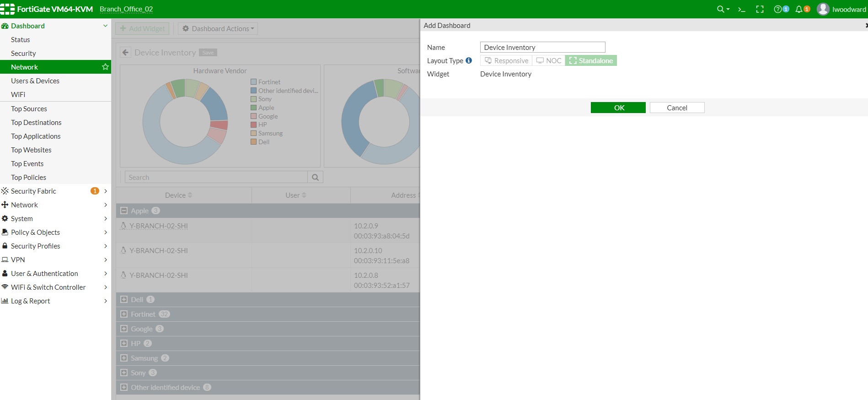Expand the HP device group
The image size is (868, 400).
point(124,343)
